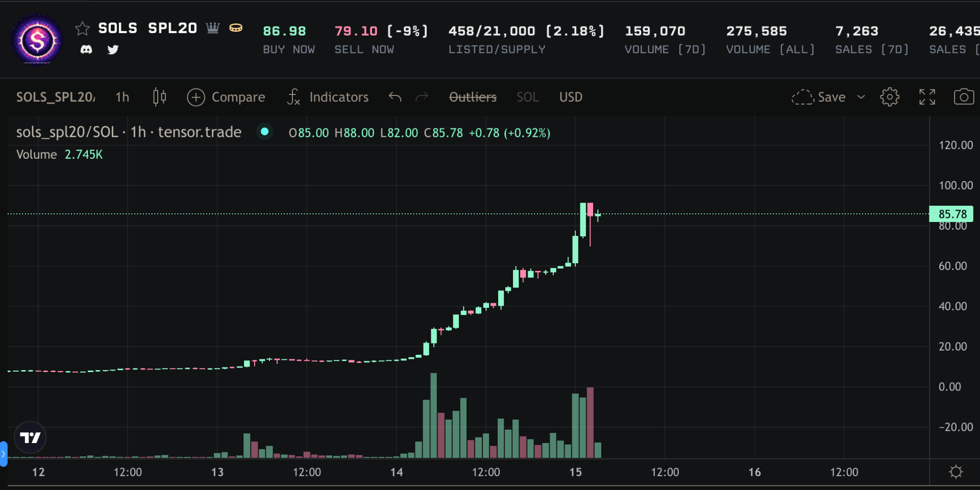Image resolution: width=980 pixels, height=490 pixels.
Task: Expand the Save layout dropdown arrow
Action: pyautogui.click(x=861, y=97)
